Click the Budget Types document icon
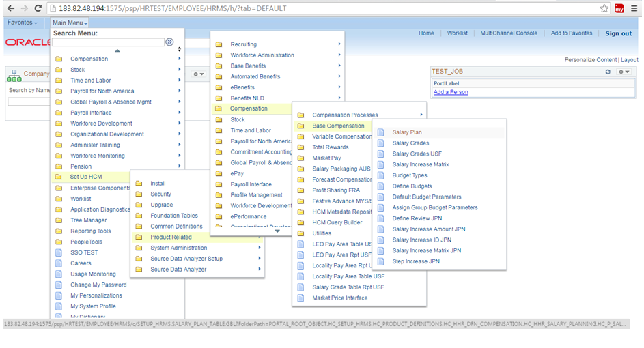Screen dimensions: 644x348 [x=381, y=175]
